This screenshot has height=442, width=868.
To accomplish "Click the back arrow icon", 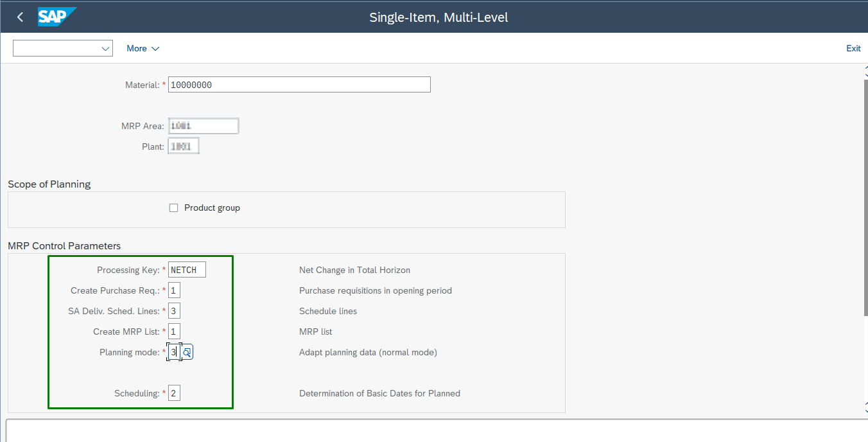I will (20, 17).
